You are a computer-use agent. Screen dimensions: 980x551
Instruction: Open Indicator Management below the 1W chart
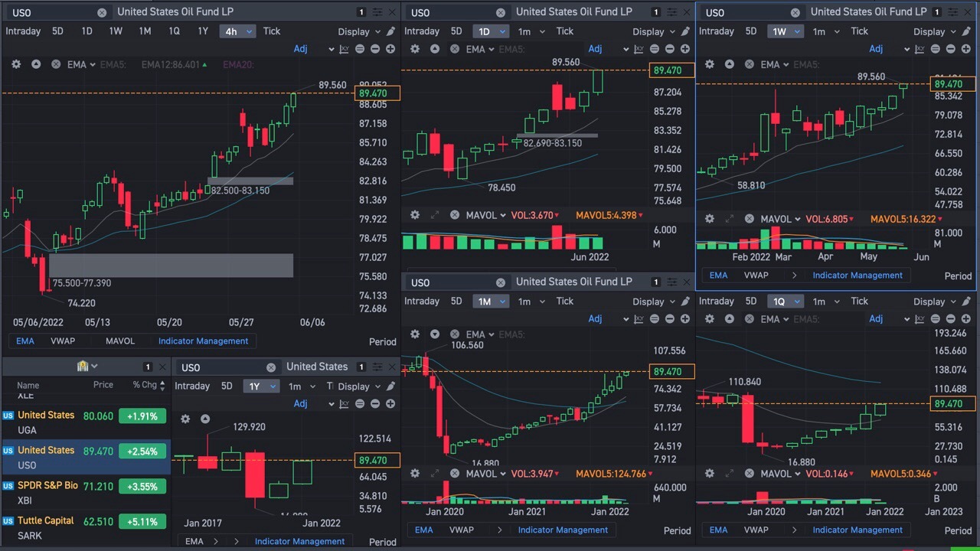point(857,275)
